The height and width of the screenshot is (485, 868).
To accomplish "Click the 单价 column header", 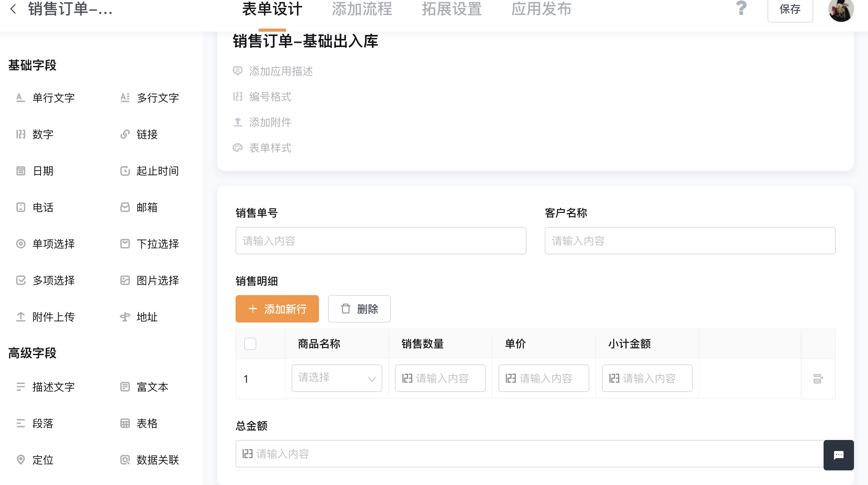I will click(515, 344).
